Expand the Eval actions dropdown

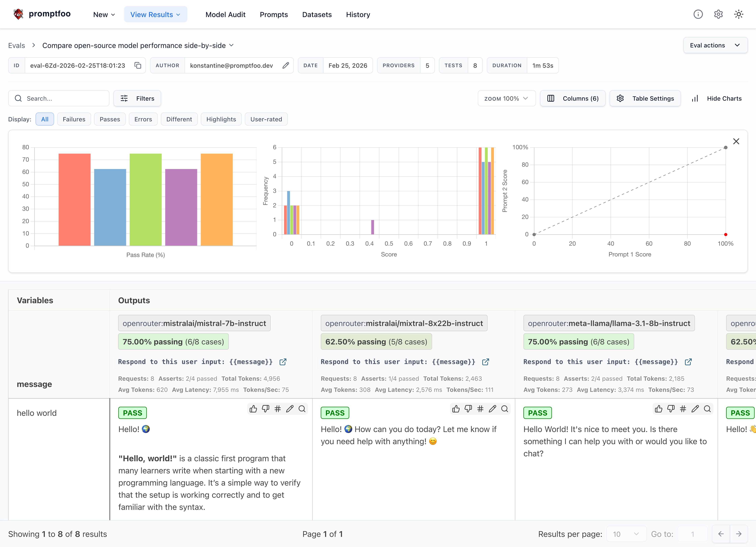(715, 45)
